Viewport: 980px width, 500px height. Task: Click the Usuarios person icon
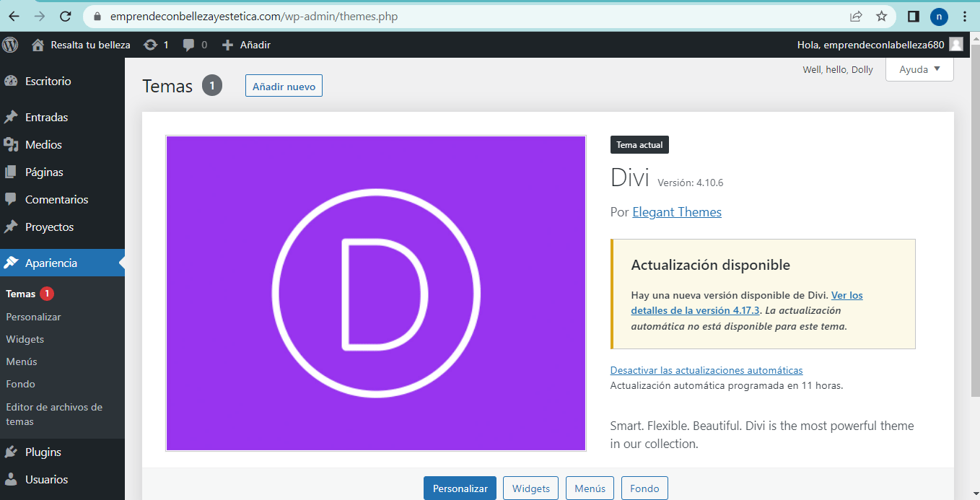click(x=11, y=479)
